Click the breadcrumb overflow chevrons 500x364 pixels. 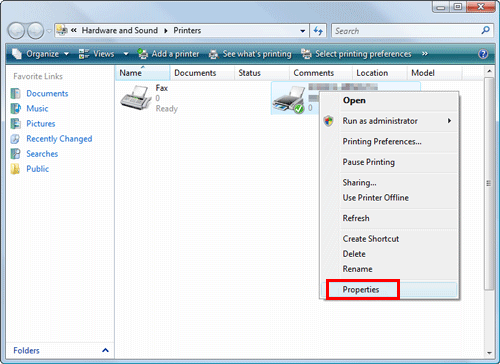[x=74, y=30]
